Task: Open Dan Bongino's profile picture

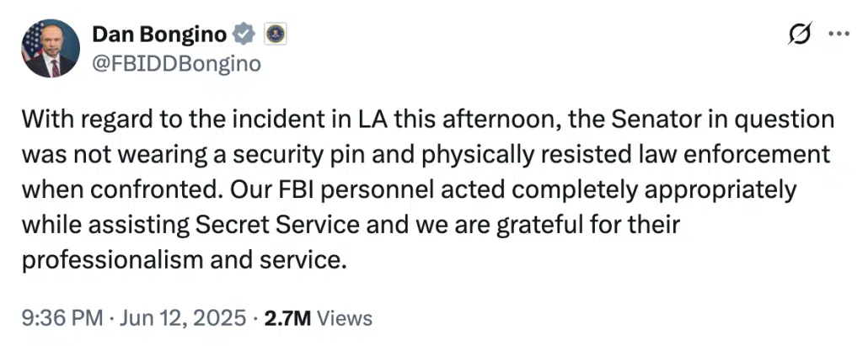Action: (x=51, y=49)
